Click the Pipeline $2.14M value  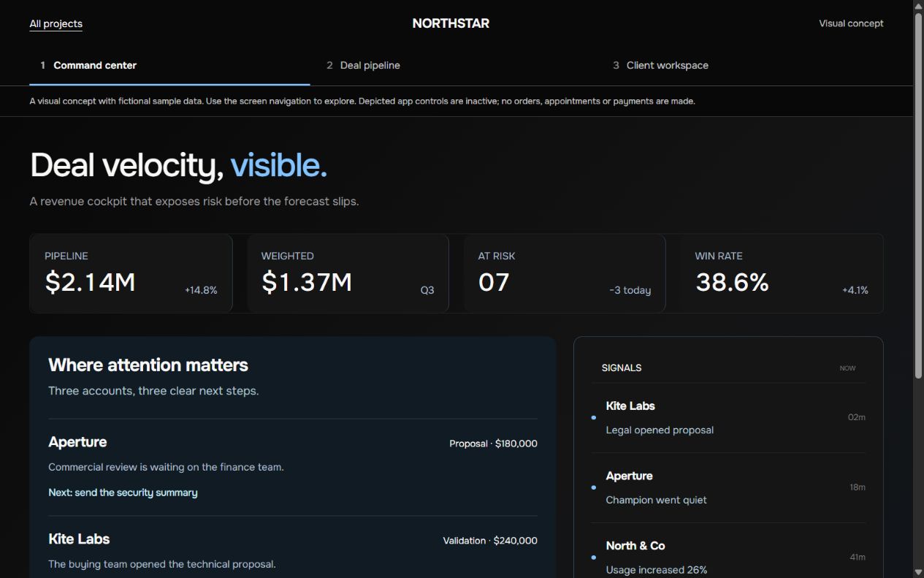(91, 282)
